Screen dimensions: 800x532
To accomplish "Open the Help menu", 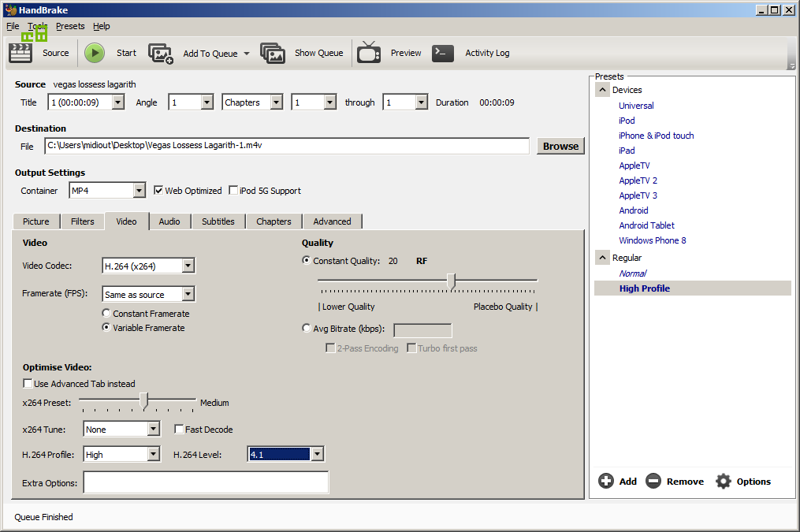I will click(101, 26).
